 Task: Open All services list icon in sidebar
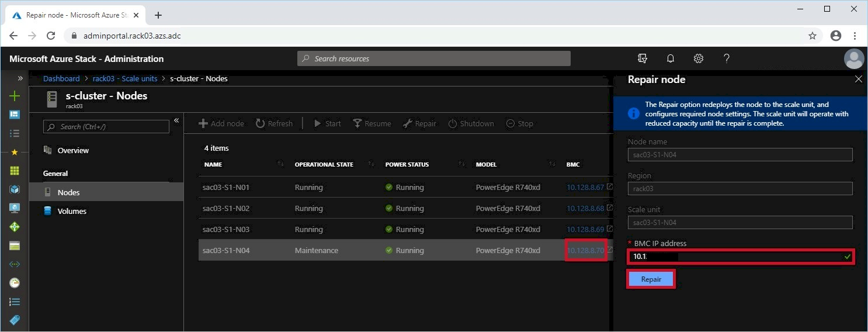pos(15,133)
